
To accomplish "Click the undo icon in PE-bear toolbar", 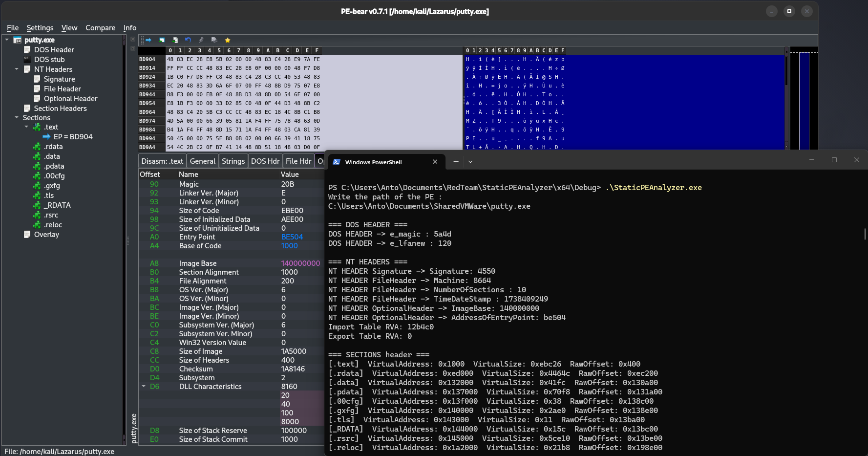I will 188,40.
